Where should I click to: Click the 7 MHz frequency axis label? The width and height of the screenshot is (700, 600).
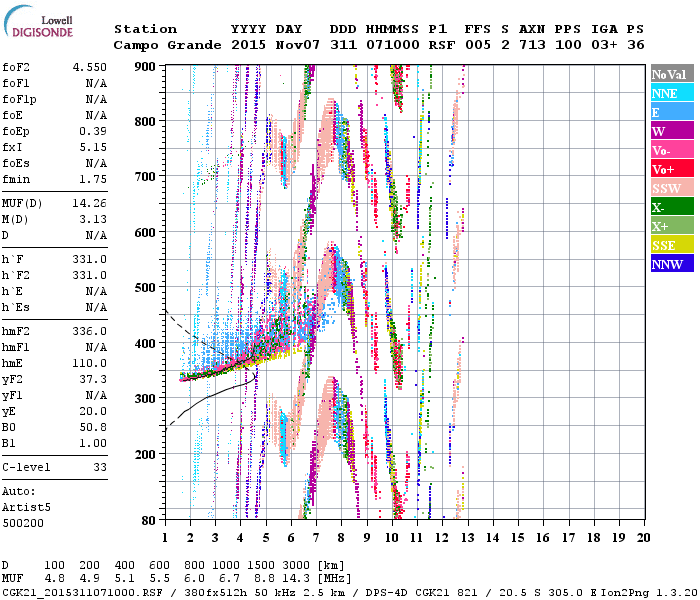316,538
